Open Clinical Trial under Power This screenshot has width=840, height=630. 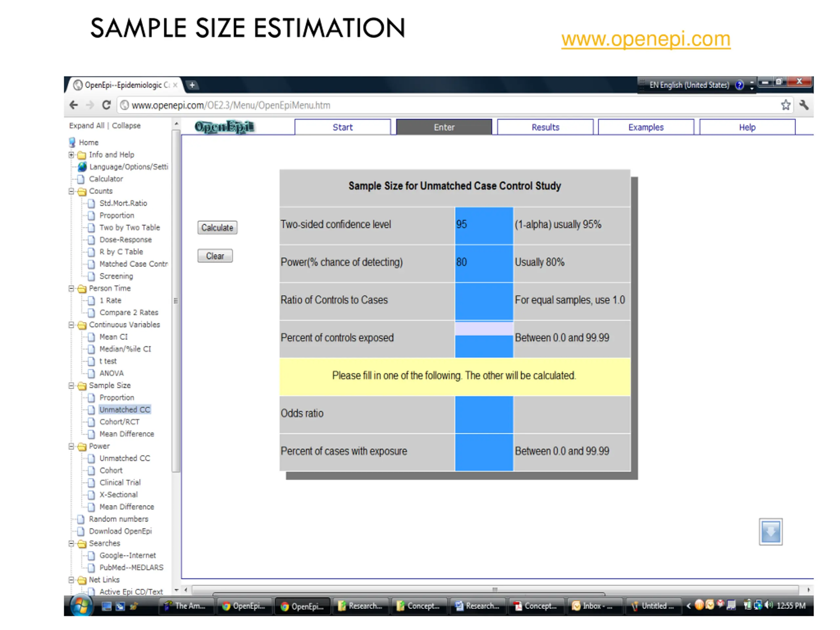pos(120,483)
